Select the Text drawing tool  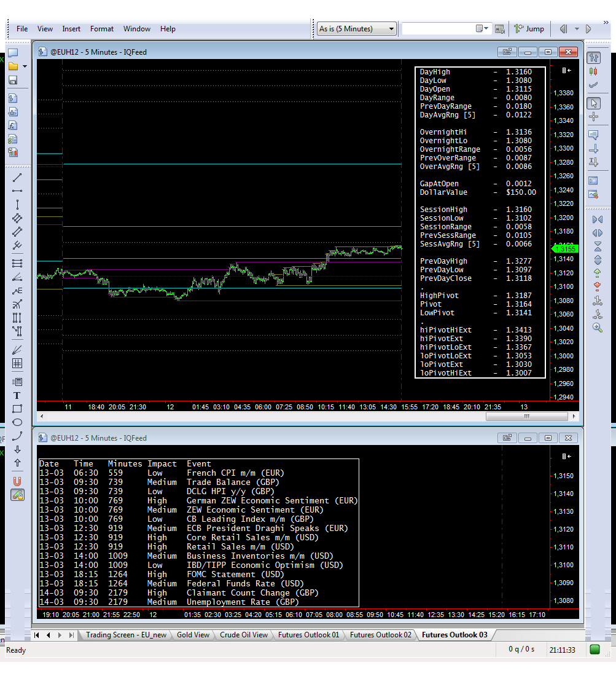click(x=17, y=395)
